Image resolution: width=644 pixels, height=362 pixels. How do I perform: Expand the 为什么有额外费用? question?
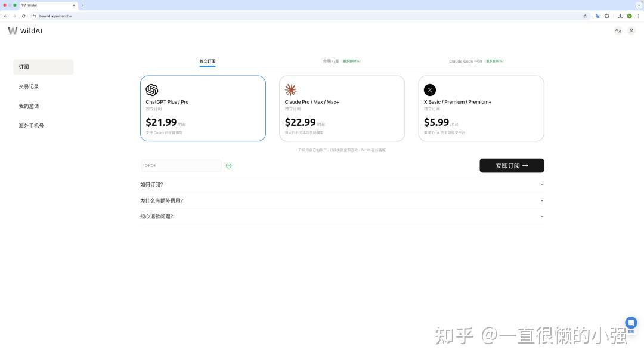click(342, 200)
